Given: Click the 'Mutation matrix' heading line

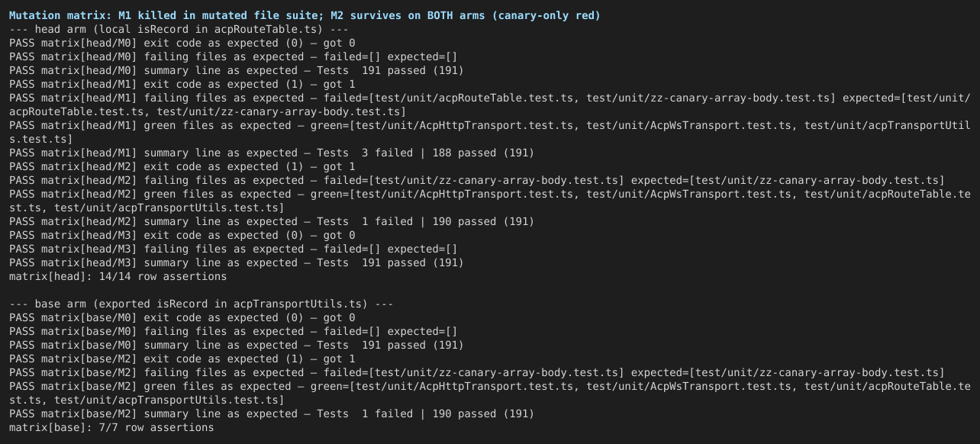Looking at the screenshot, I should (x=305, y=16).
